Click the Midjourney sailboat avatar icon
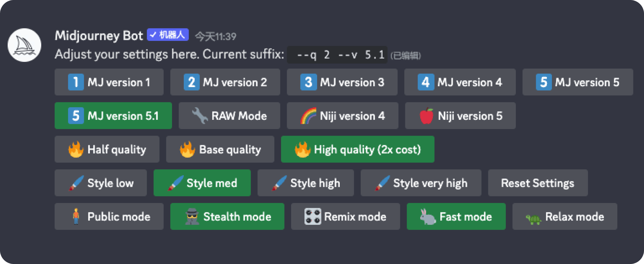This screenshot has width=644, height=264. click(24, 45)
